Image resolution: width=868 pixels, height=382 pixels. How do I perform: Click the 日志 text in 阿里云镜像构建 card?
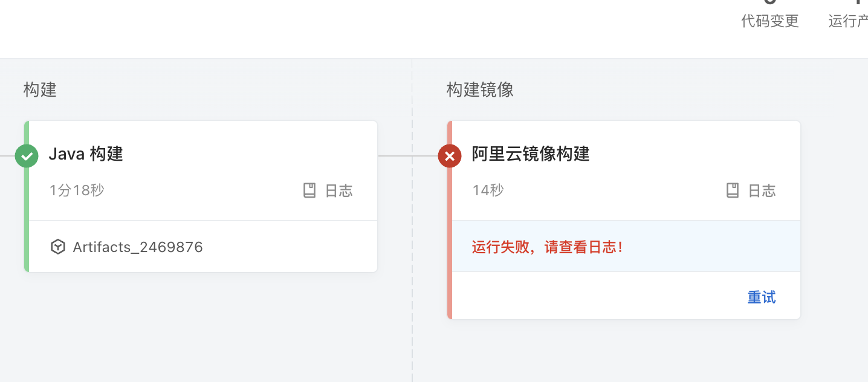762,191
